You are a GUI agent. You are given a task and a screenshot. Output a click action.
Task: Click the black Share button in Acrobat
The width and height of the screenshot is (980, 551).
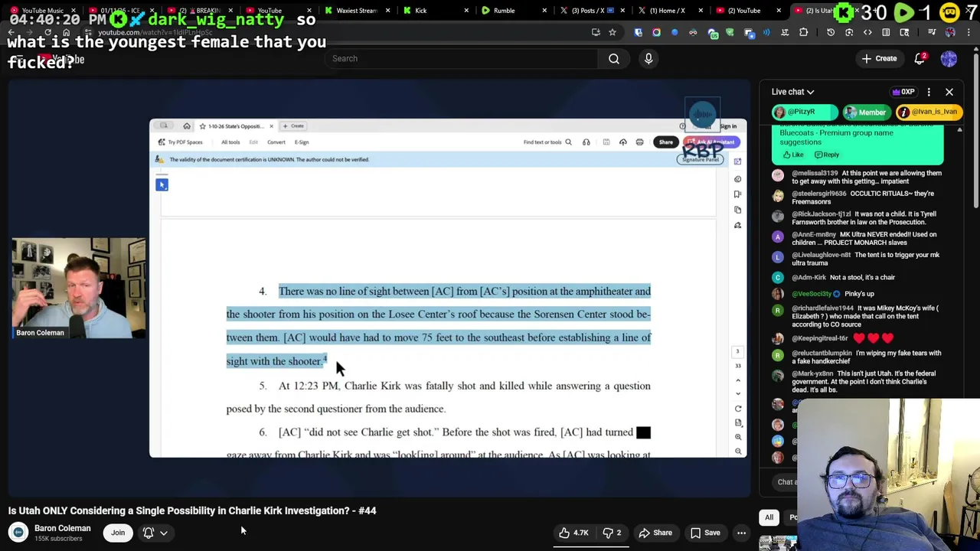point(666,142)
